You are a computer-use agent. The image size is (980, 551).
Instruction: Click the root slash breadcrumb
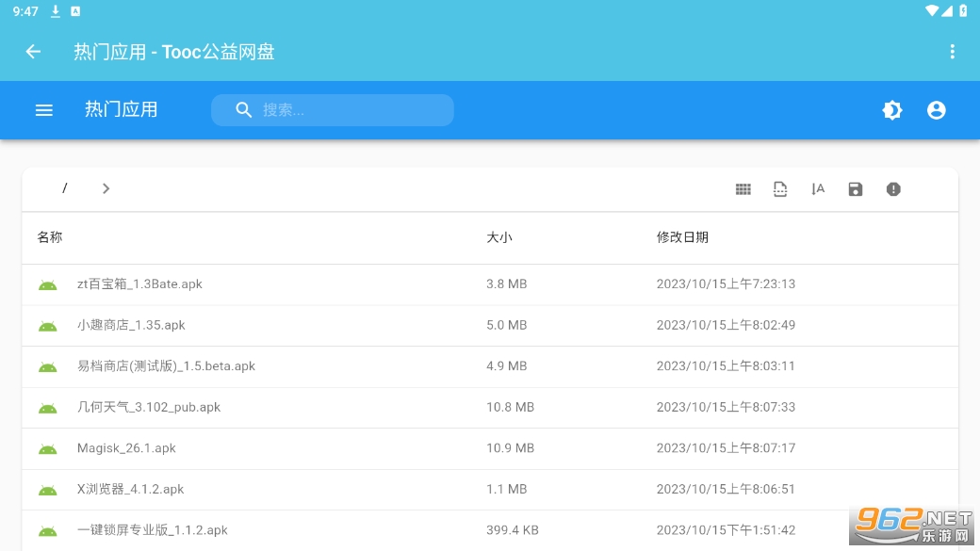(64, 188)
